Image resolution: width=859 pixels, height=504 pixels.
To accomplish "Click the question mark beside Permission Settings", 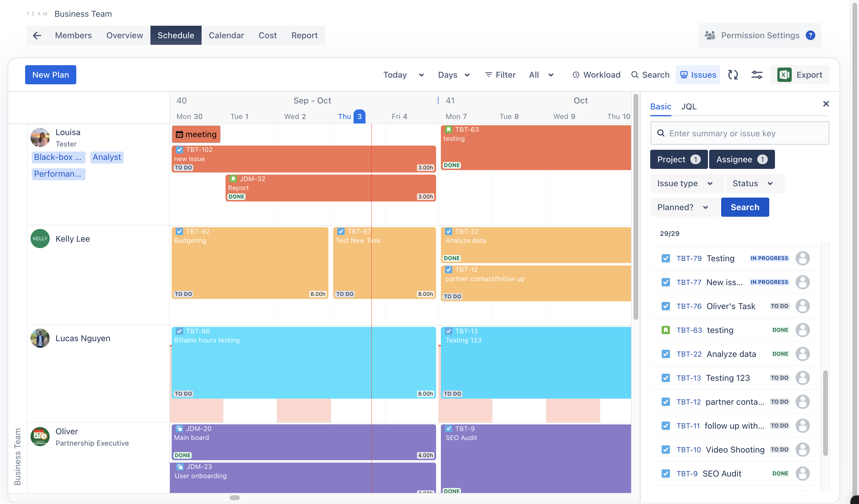I will click(x=811, y=35).
